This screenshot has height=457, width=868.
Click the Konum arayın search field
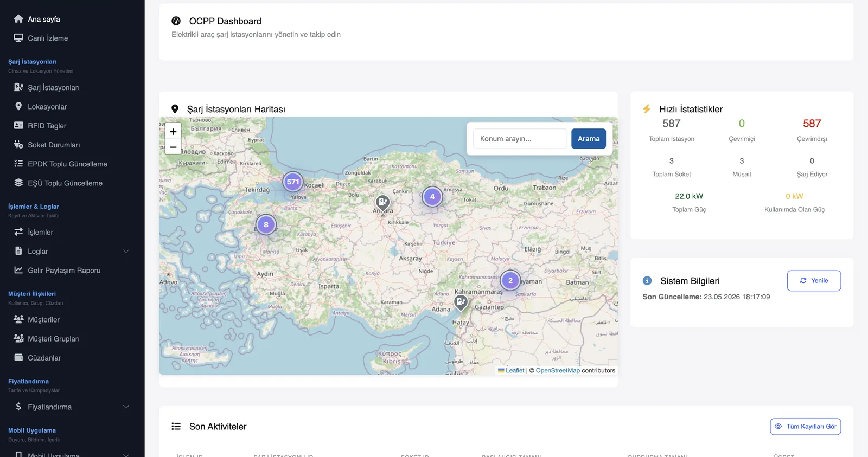[520, 139]
